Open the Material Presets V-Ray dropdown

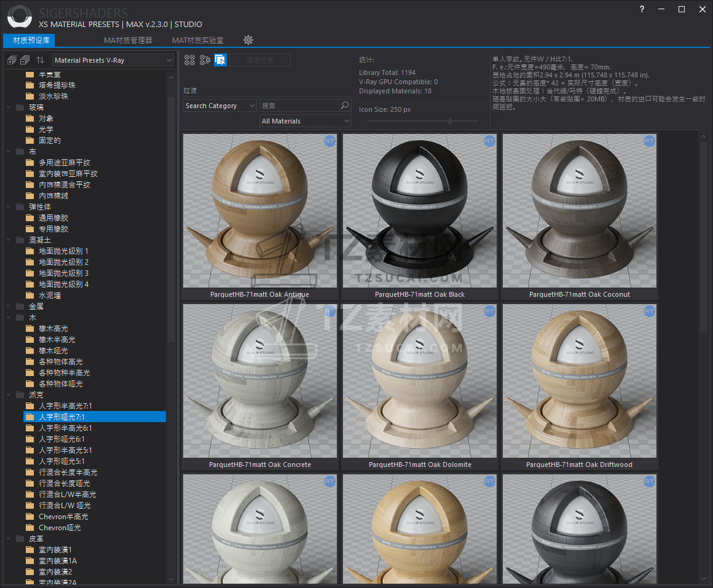point(112,60)
